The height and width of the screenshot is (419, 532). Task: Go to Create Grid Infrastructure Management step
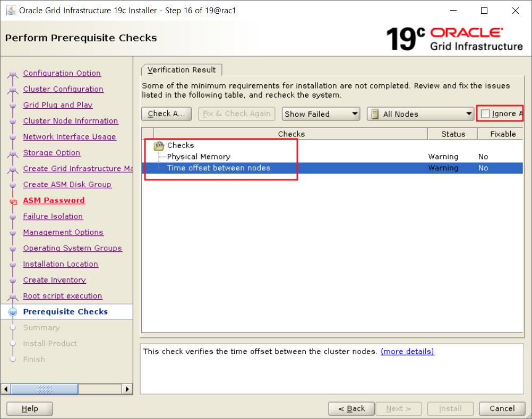78,169
